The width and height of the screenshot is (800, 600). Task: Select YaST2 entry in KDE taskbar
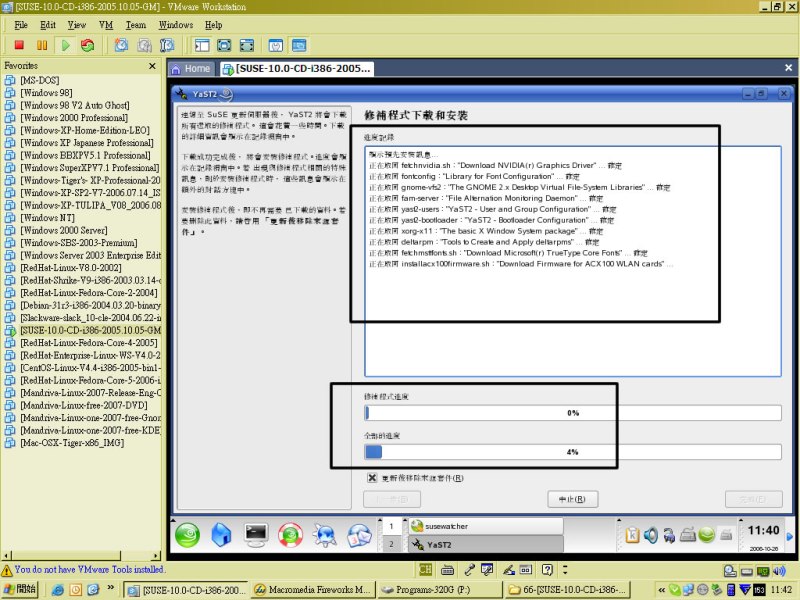486,544
